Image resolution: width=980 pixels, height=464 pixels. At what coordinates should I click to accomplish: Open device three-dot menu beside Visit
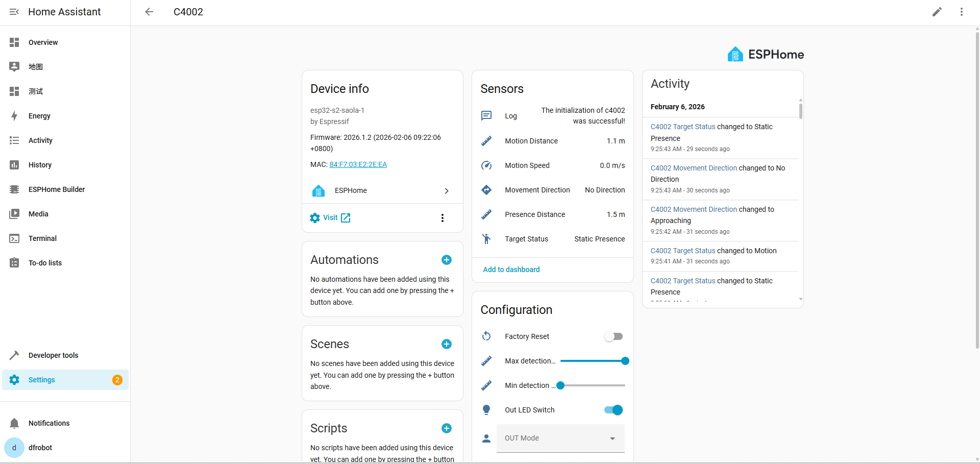(442, 218)
